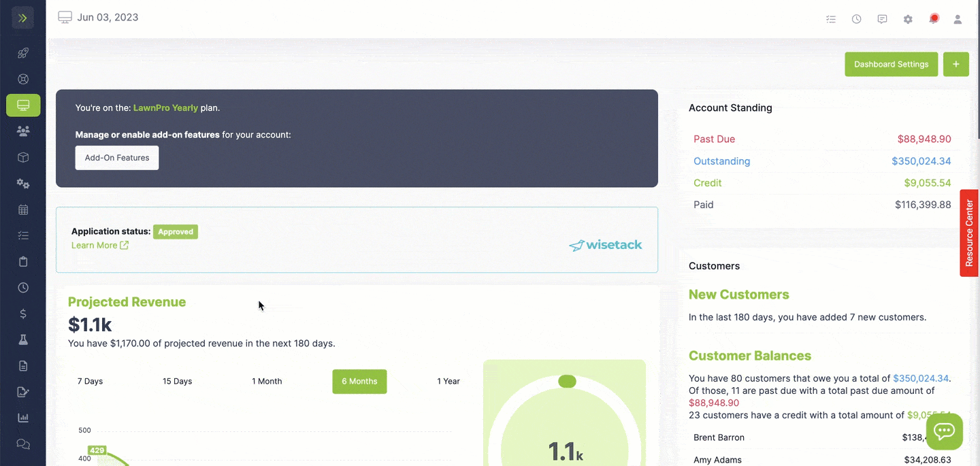The width and height of the screenshot is (980, 466).
Task: Open the Resource Center side tab
Action: click(970, 233)
